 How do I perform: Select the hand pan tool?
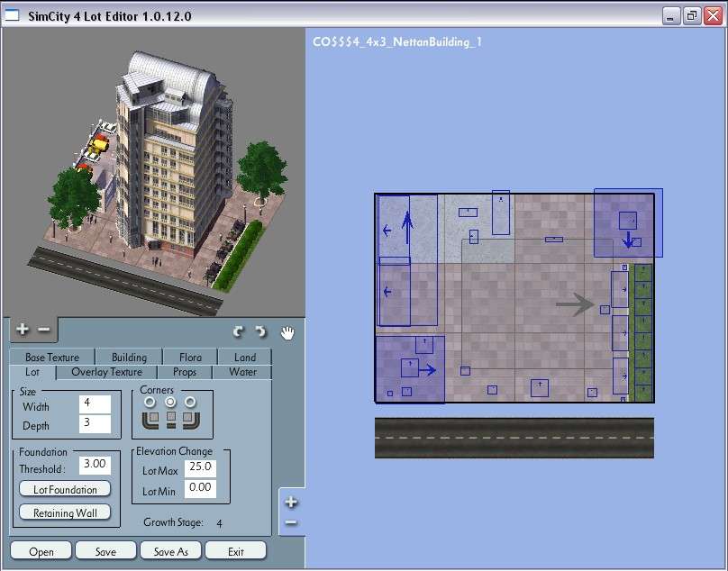coord(287,332)
